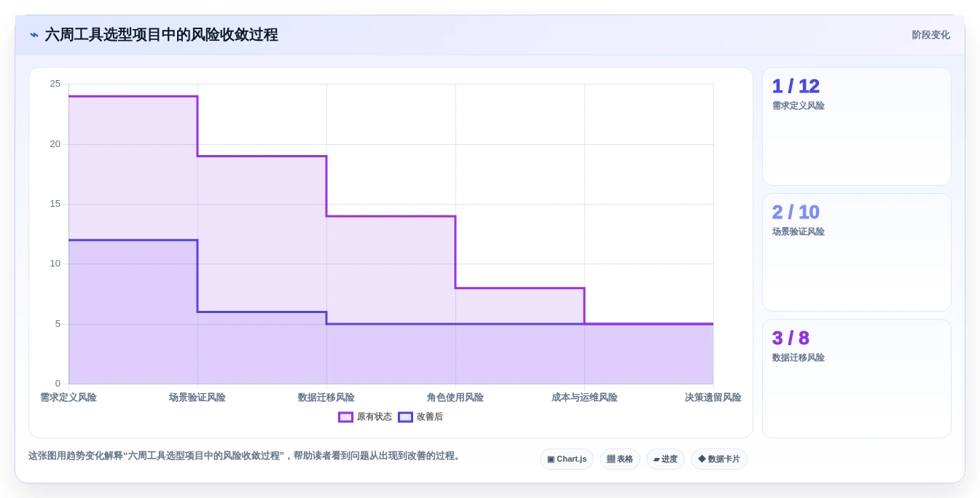Click the y-axis value 15
Image resolution: width=980 pixels, height=498 pixels.
coord(55,204)
